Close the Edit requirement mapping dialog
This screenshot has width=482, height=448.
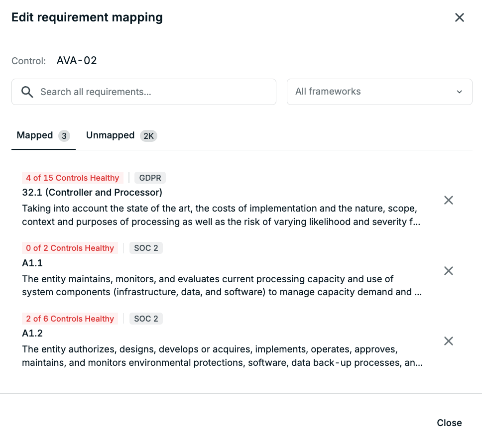pyautogui.click(x=459, y=17)
